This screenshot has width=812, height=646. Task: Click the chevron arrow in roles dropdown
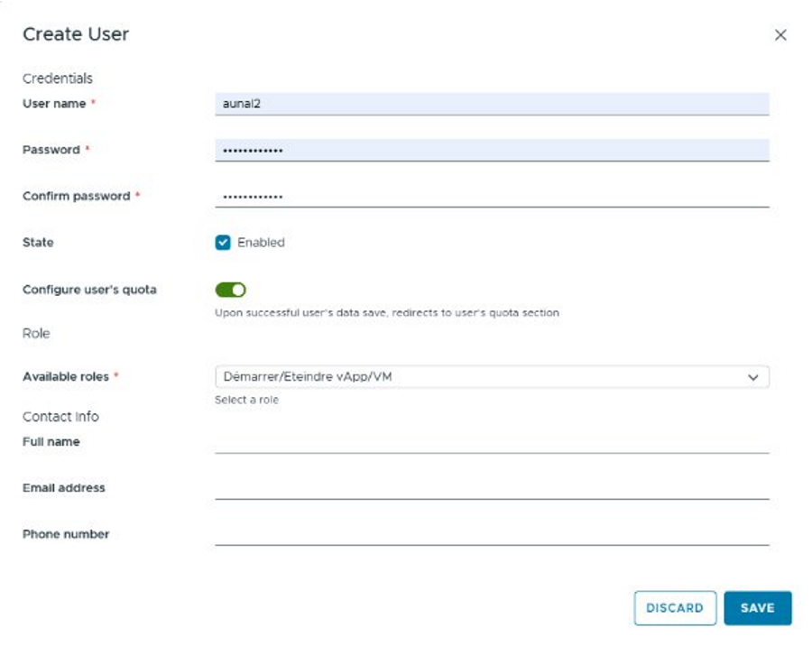click(x=753, y=378)
